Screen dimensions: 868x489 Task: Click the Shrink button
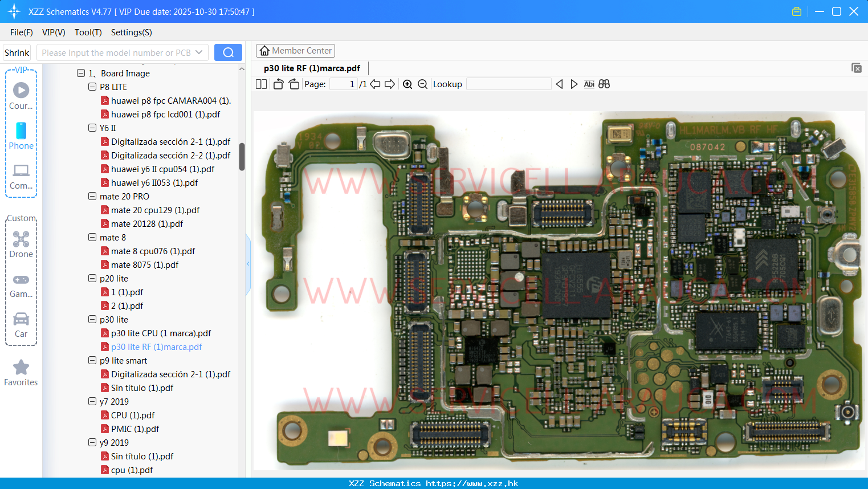(x=17, y=52)
